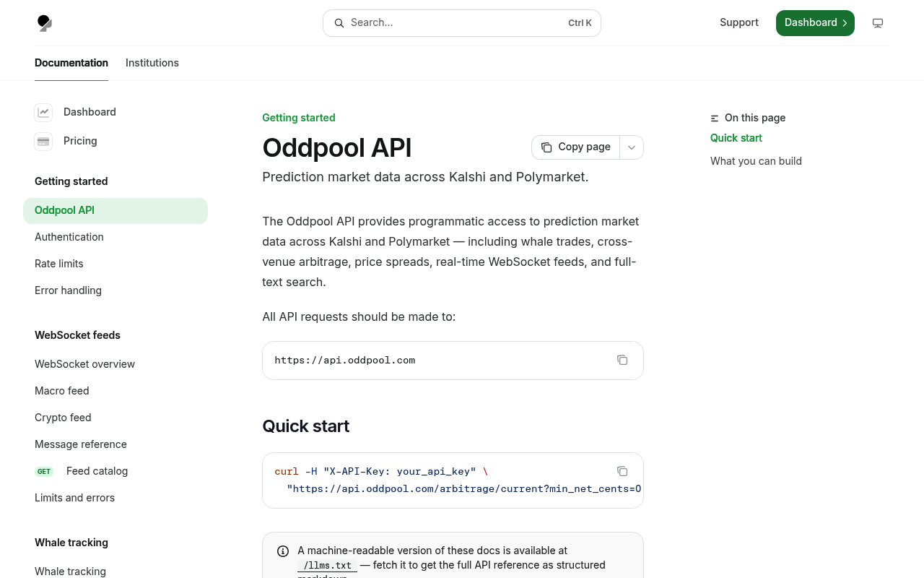Click the Copy page button
The image size is (924, 578).
coord(576,147)
